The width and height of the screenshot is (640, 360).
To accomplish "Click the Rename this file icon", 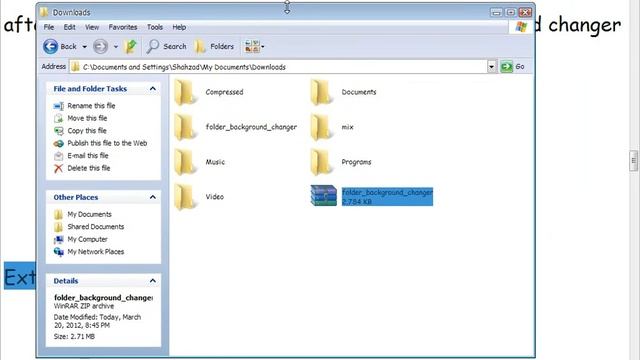I will pos(59,106).
